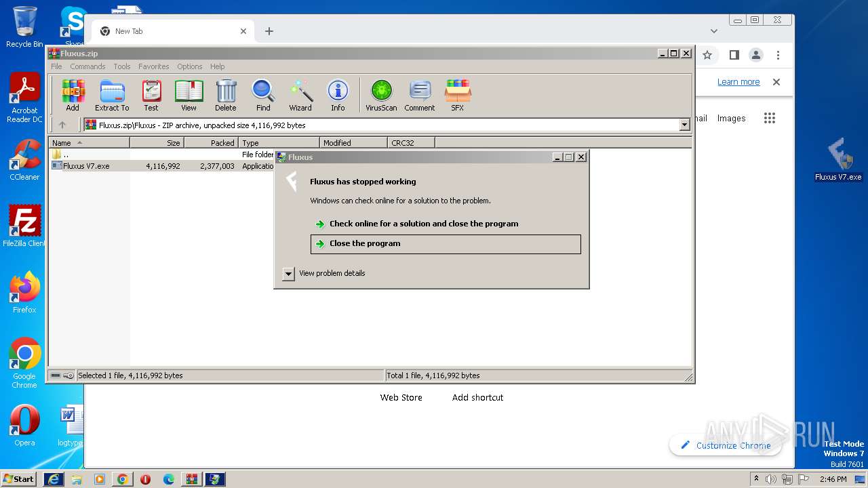The image size is (868, 488).
Task: Select the parent folder '..' row
Action: click(x=163, y=155)
